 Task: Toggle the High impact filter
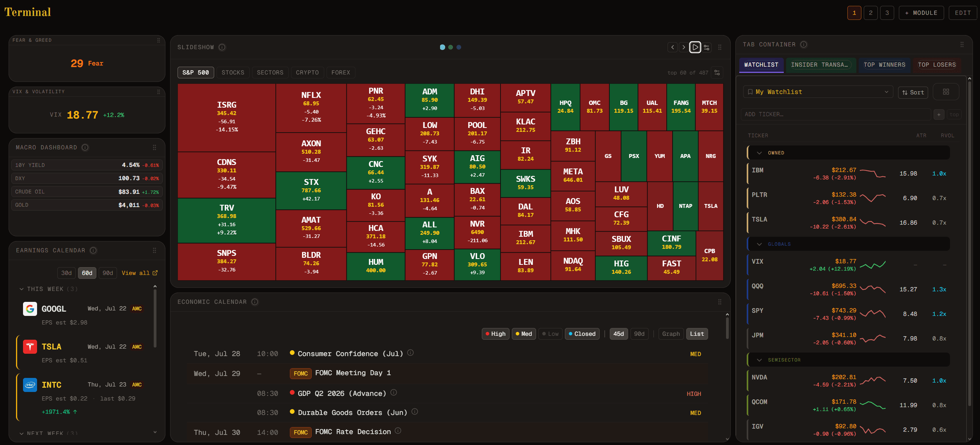click(x=495, y=334)
